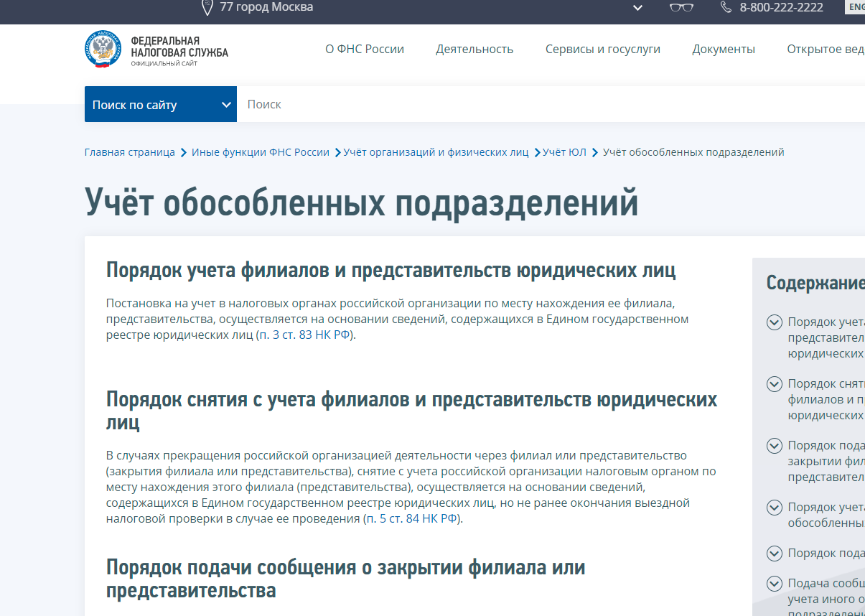Open 'Деятельность' menu
Image resolution: width=865 pixels, height=616 pixels.
point(474,50)
